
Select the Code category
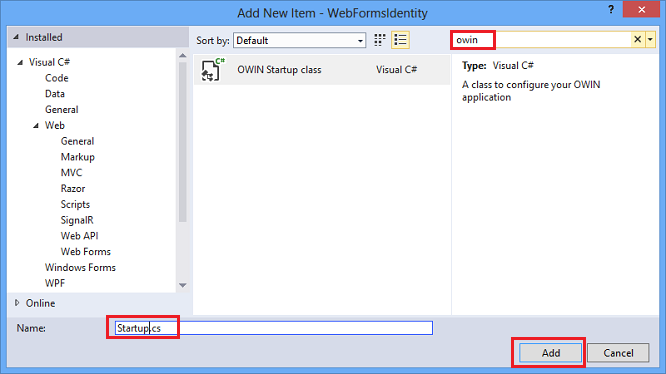56,78
